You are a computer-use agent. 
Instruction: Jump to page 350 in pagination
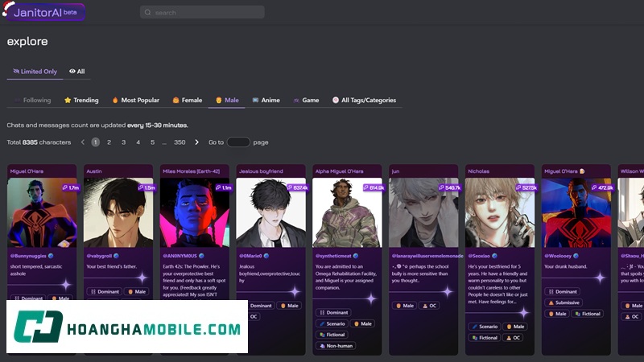click(180, 142)
